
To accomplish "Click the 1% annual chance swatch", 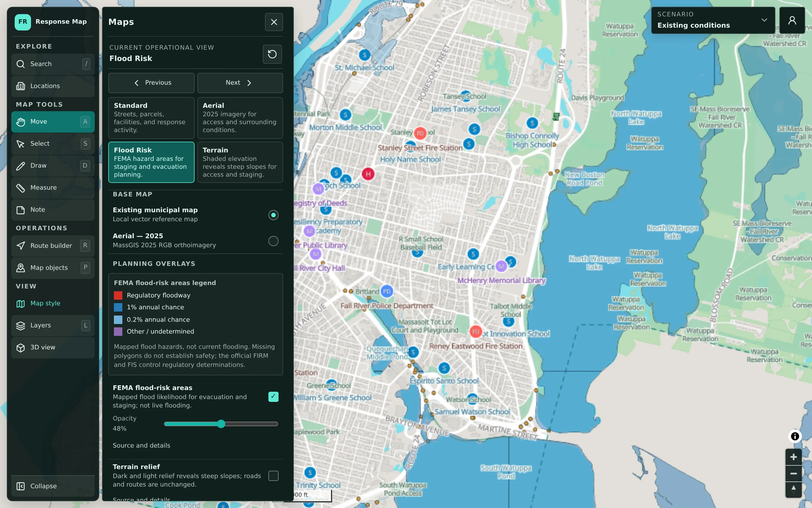I will (118, 307).
